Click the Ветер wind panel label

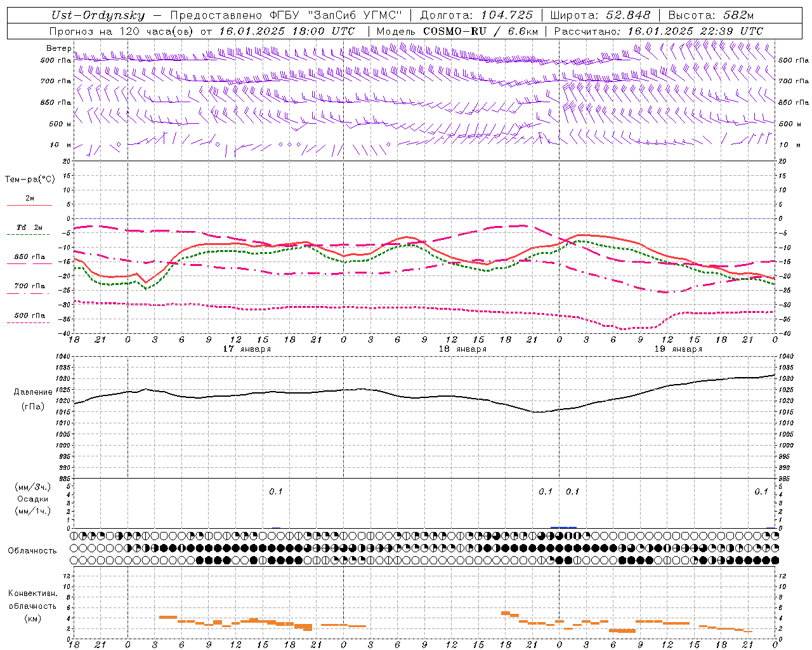(59, 48)
